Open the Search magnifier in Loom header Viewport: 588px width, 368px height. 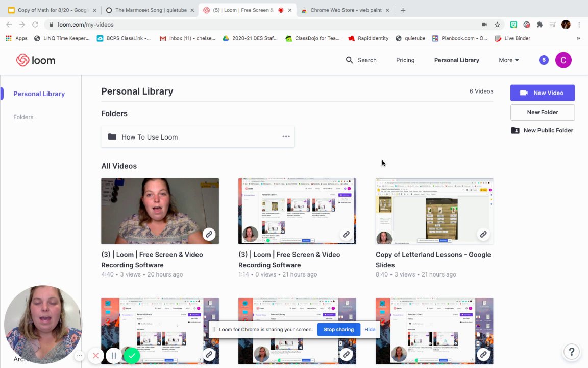pos(349,60)
